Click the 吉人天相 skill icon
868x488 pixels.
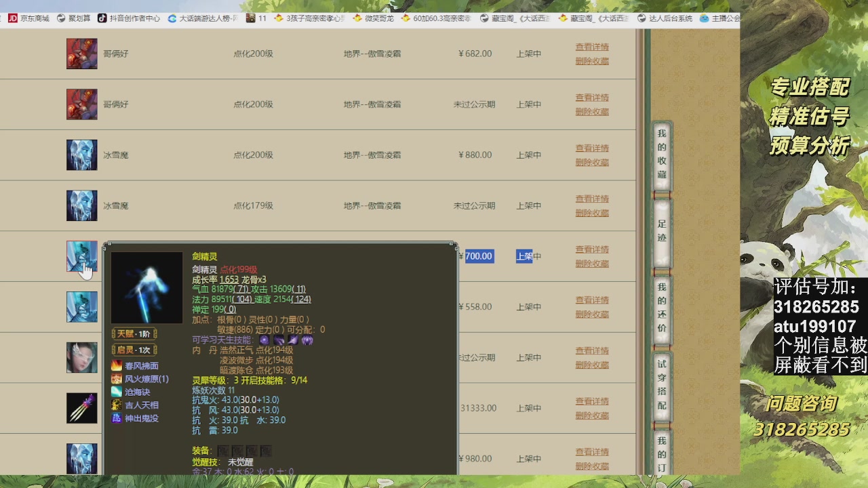click(x=117, y=405)
